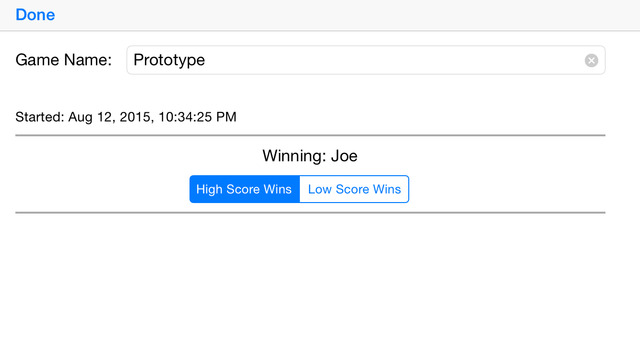Click the time 10:34:25 PM

pyautogui.click(x=197, y=117)
